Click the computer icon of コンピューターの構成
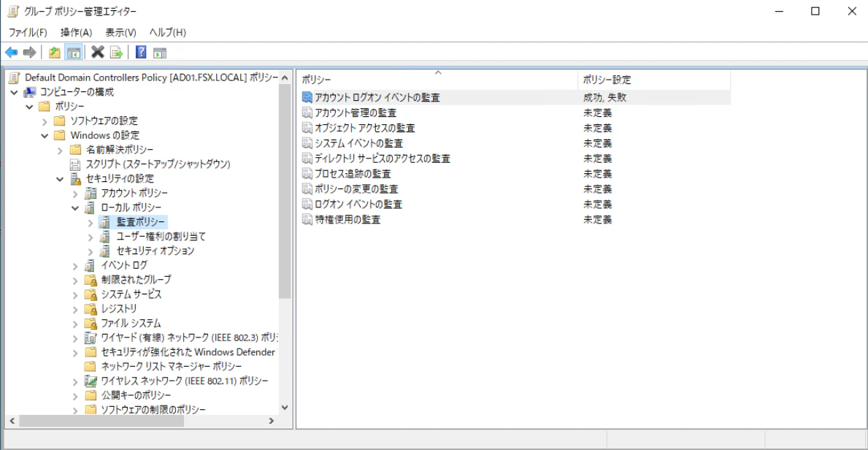The height and width of the screenshot is (450, 868). (x=29, y=92)
